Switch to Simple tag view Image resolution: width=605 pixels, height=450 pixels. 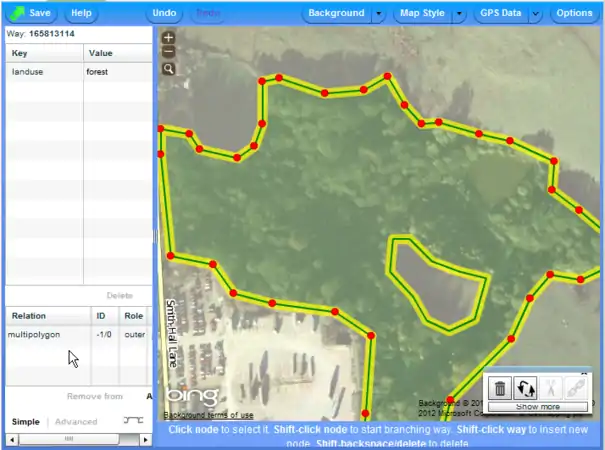[26, 422]
